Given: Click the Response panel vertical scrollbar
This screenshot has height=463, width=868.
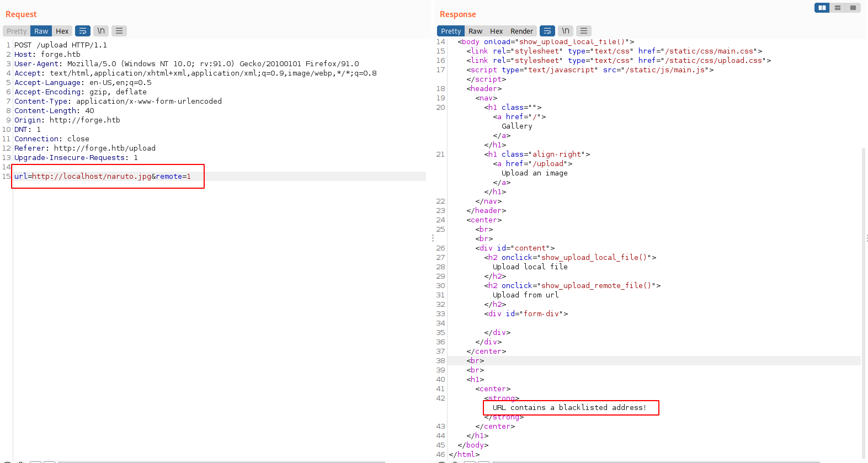Looking at the screenshot, I should pos(864,304).
